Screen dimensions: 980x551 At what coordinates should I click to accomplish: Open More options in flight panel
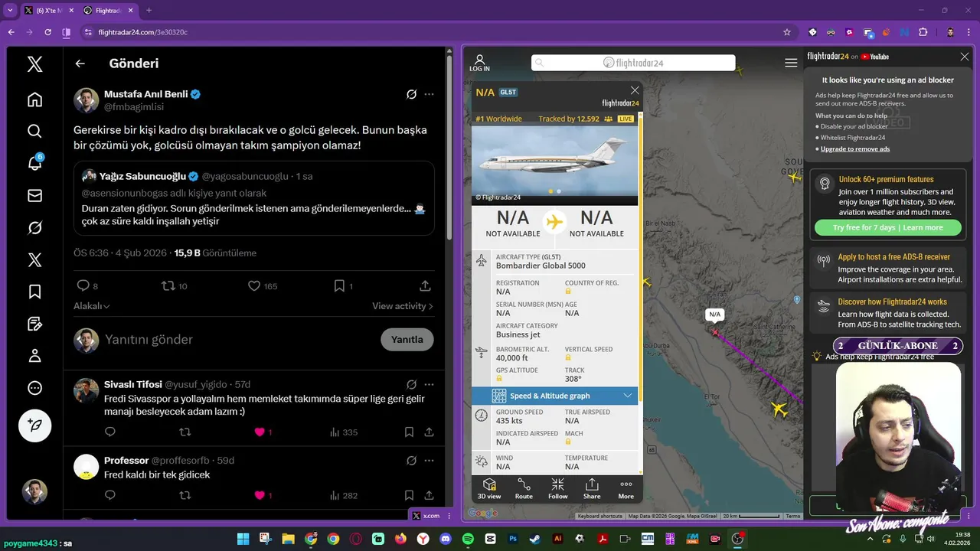(626, 489)
